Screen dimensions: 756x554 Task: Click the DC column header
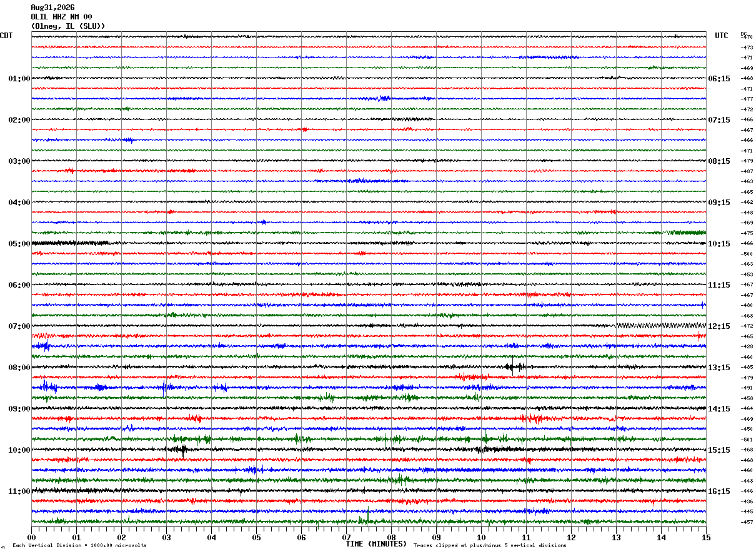[744, 34]
